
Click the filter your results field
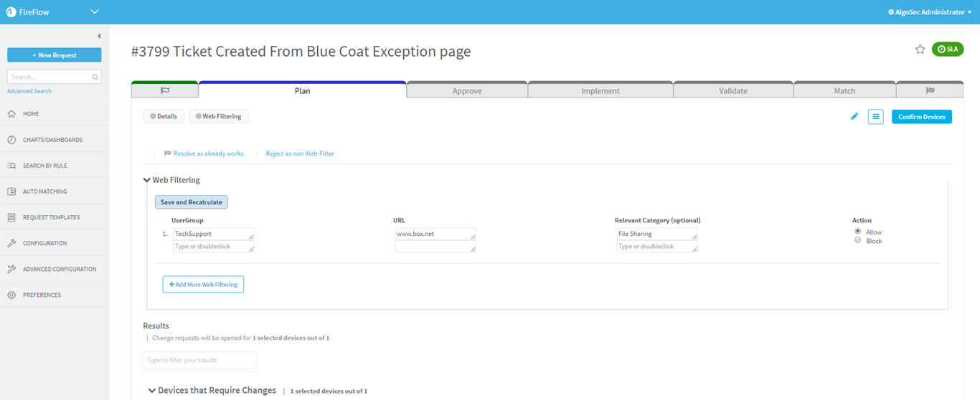pyautogui.click(x=200, y=360)
